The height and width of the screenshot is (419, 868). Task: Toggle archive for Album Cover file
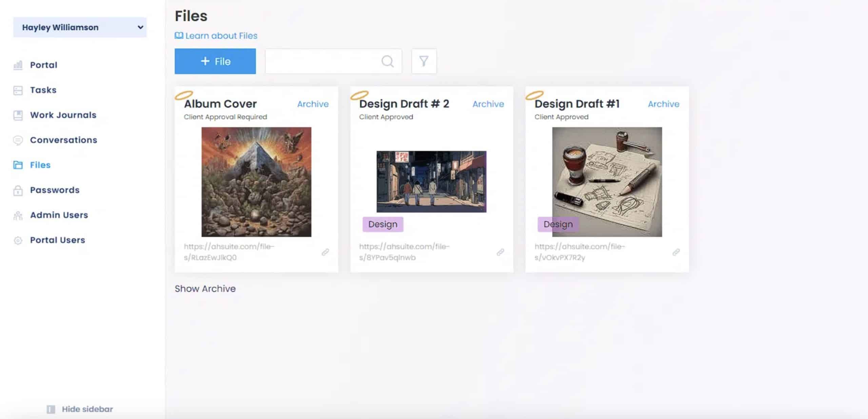(x=313, y=104)
